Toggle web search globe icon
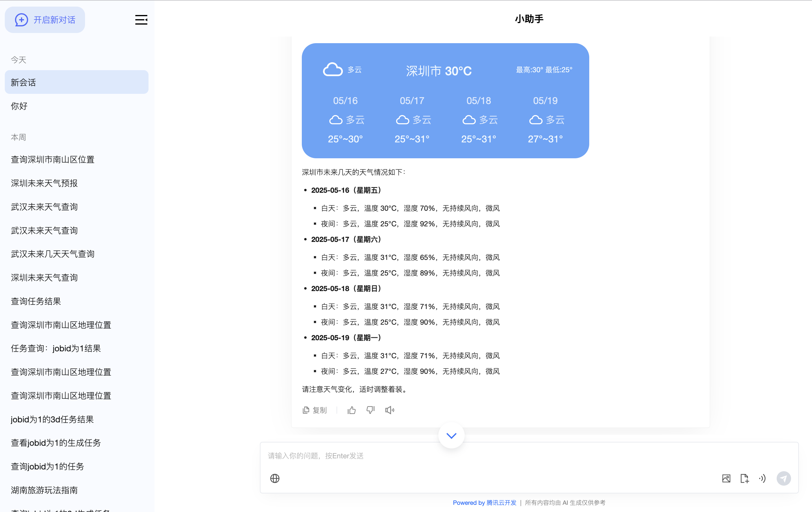Image resolution: width=812 pixels, height=512 pixels. pos(275,478)
